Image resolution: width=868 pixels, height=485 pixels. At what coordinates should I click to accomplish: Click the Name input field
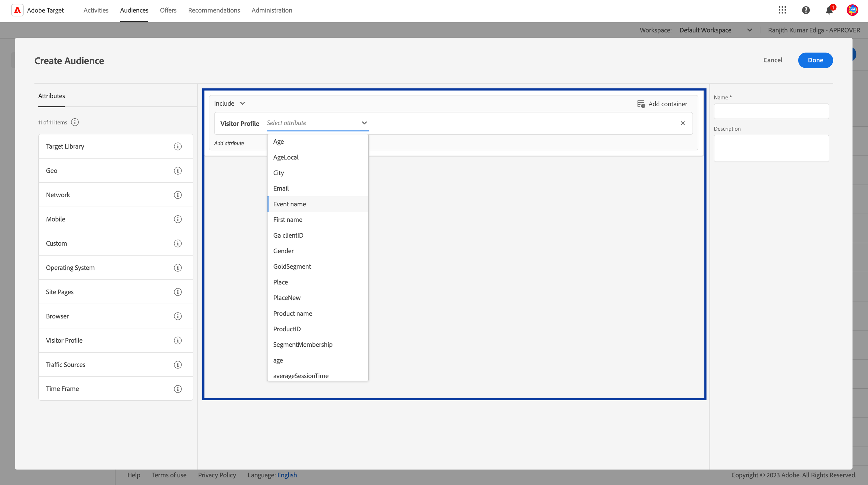(771, 111)
